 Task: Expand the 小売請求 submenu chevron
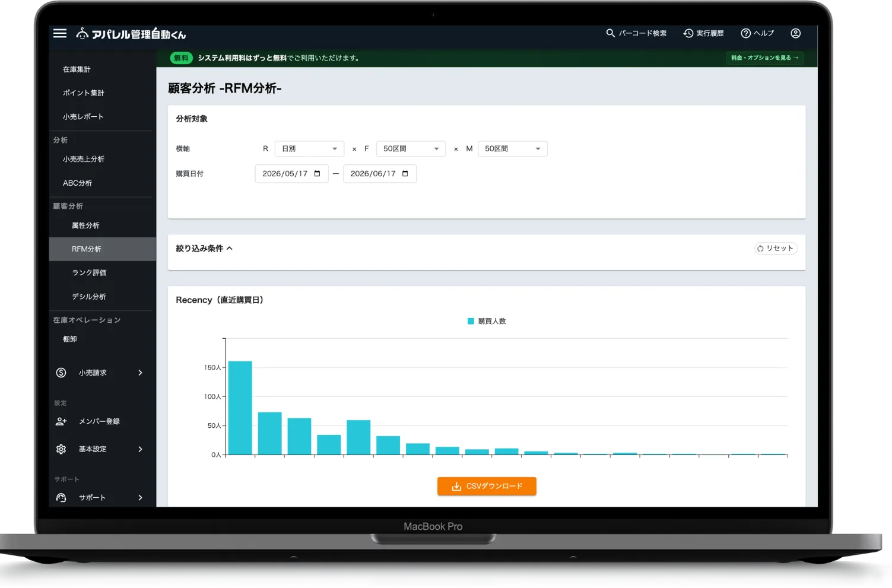click(x=141, y=373)
